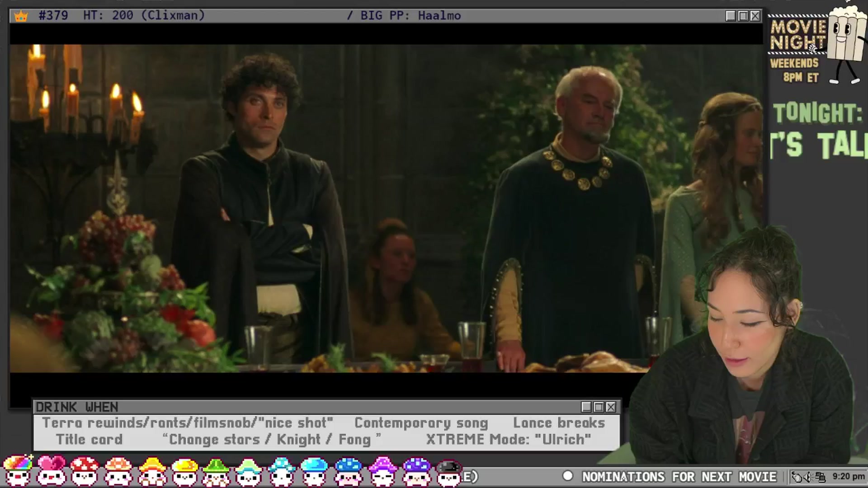Click the "Contemporary song" drink rule
This screenshot has width=868, height=488.
pyautogui.click(x=421, y=423)
